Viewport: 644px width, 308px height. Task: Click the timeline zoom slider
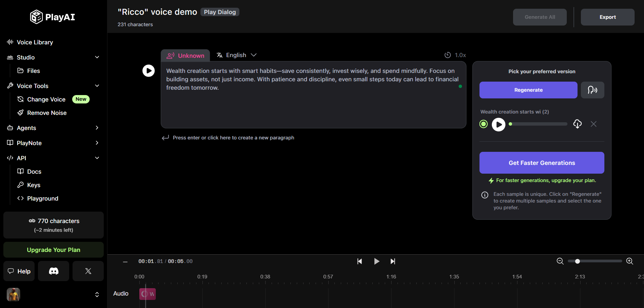click(595, 261)
